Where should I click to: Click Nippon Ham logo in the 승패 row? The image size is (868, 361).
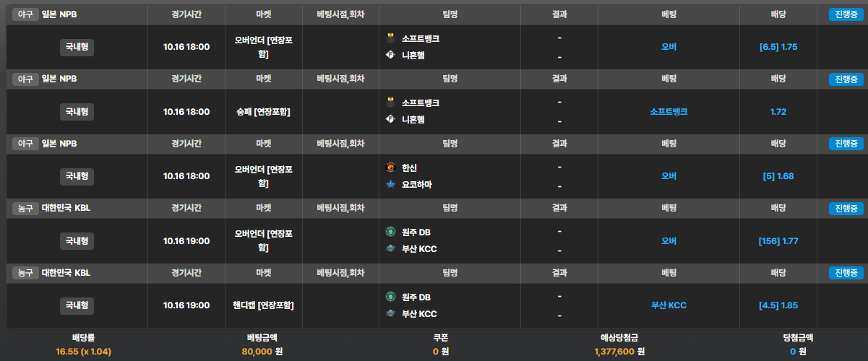tap(390, 119)
